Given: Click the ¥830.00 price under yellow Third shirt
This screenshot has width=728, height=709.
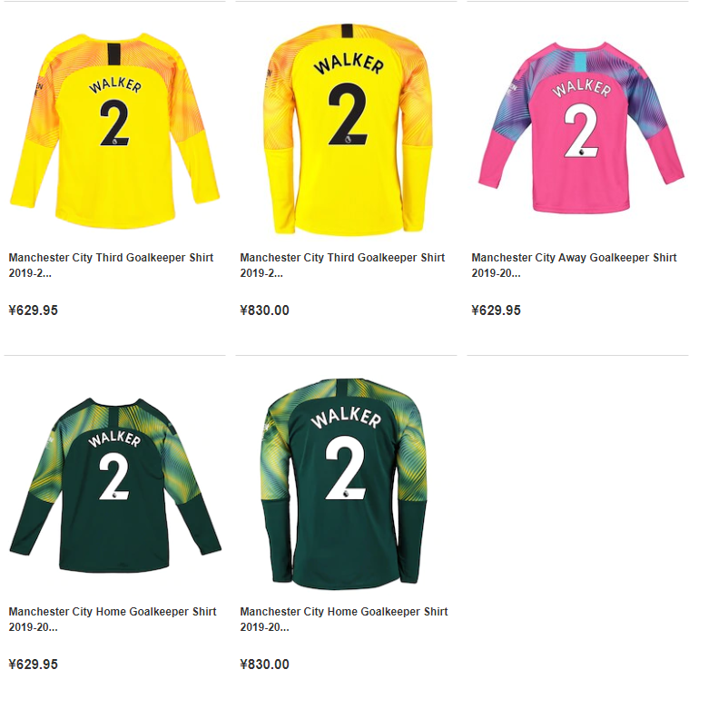Looking at the screenshot, I should [264, 310].
